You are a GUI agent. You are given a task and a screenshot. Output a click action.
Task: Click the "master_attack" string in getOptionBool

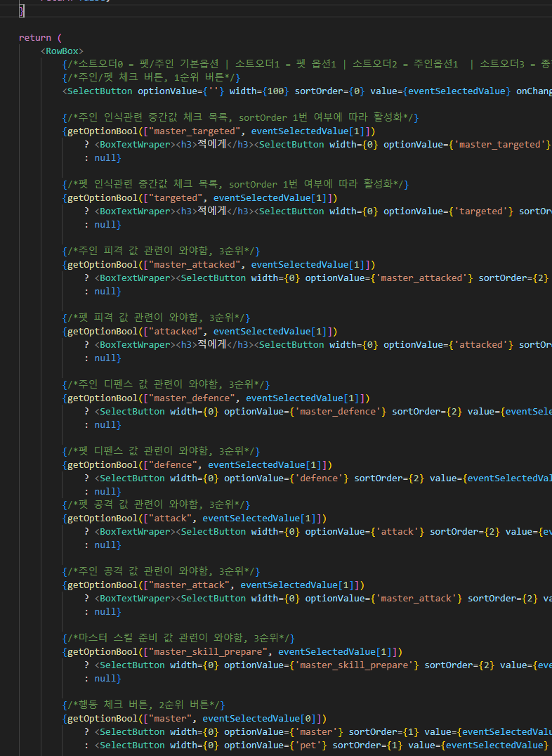coord(189,585)
